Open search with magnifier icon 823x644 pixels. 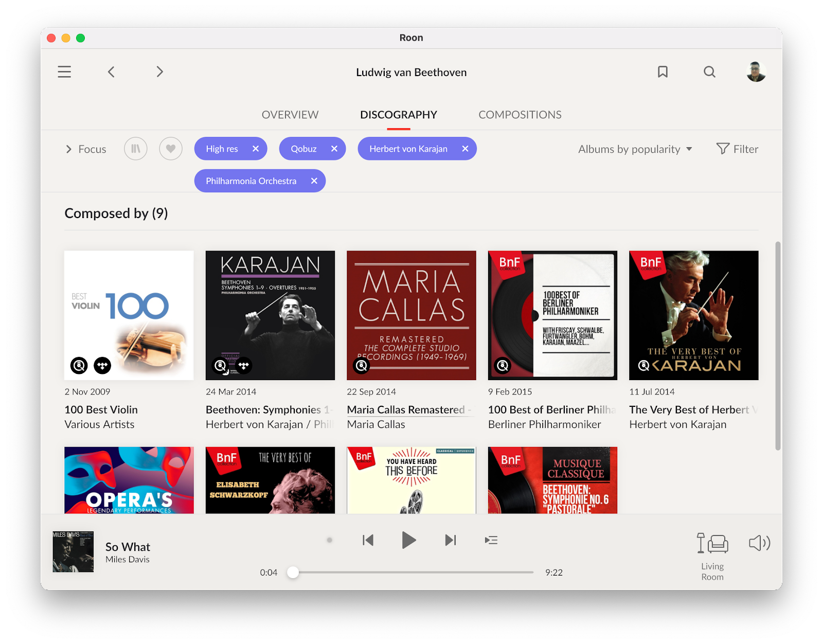tap(709, 72)
